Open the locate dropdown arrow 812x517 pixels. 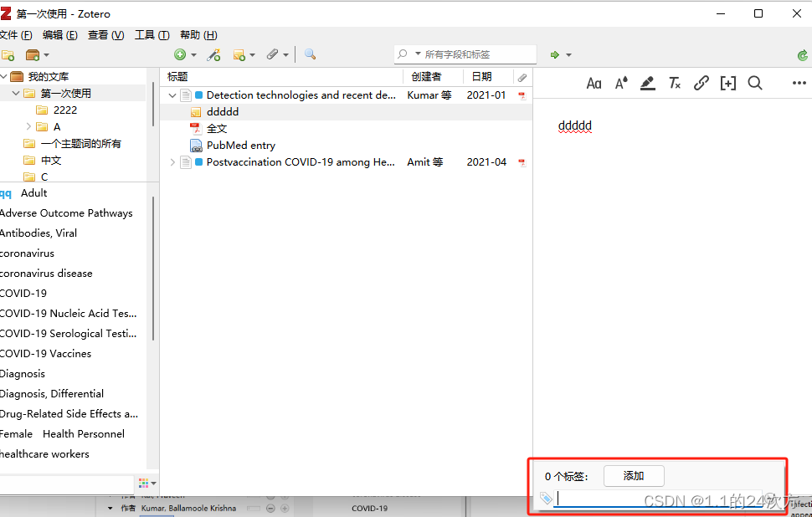tap(568, 55)
